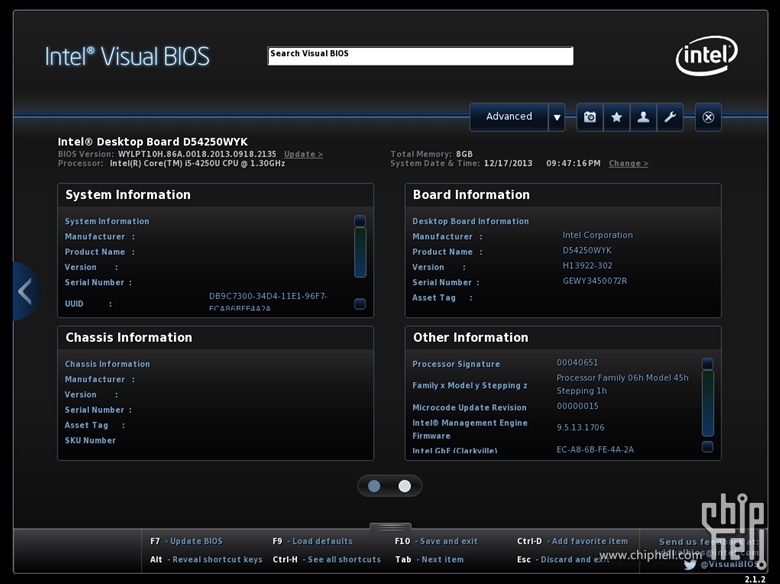The width and height of the screenshot is (780, 584).
Task: Click MAC address EC-A8-6B-FE-4A-2A
Action: (x=595, y=450)
